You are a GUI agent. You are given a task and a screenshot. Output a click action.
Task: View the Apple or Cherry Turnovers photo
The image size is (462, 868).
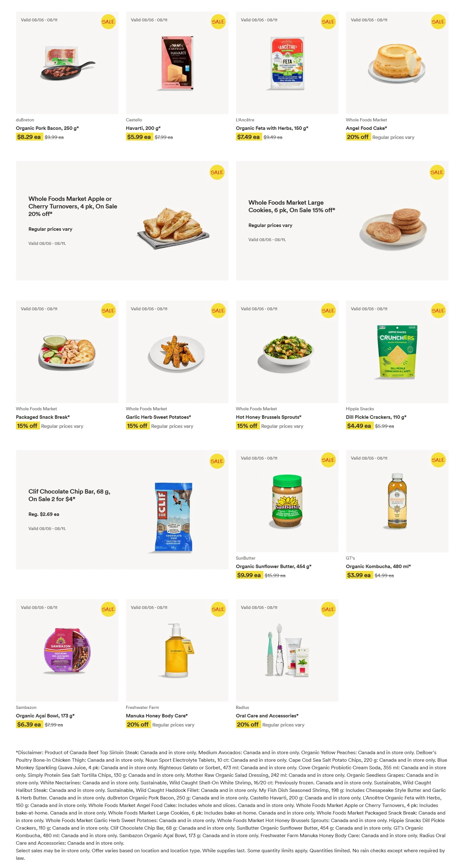pyautogui.click(x=173, y=228)
